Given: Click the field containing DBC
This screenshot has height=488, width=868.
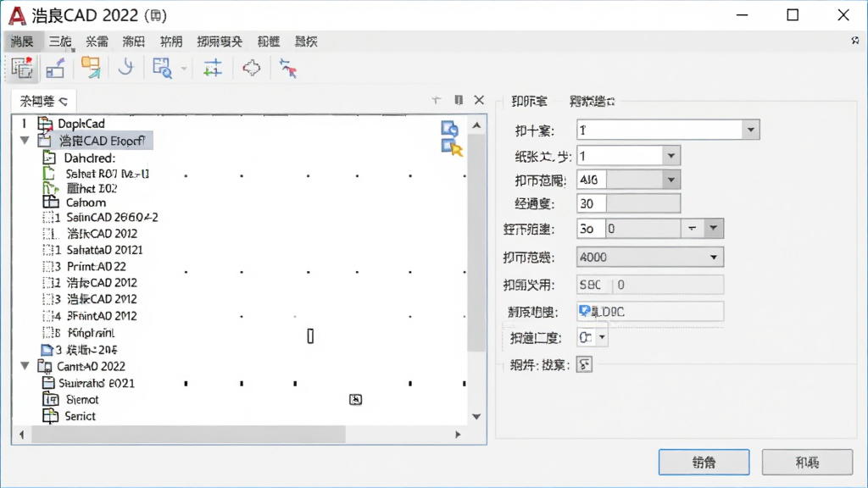Looking at the screenshot, I should click(x=650, y=312).
